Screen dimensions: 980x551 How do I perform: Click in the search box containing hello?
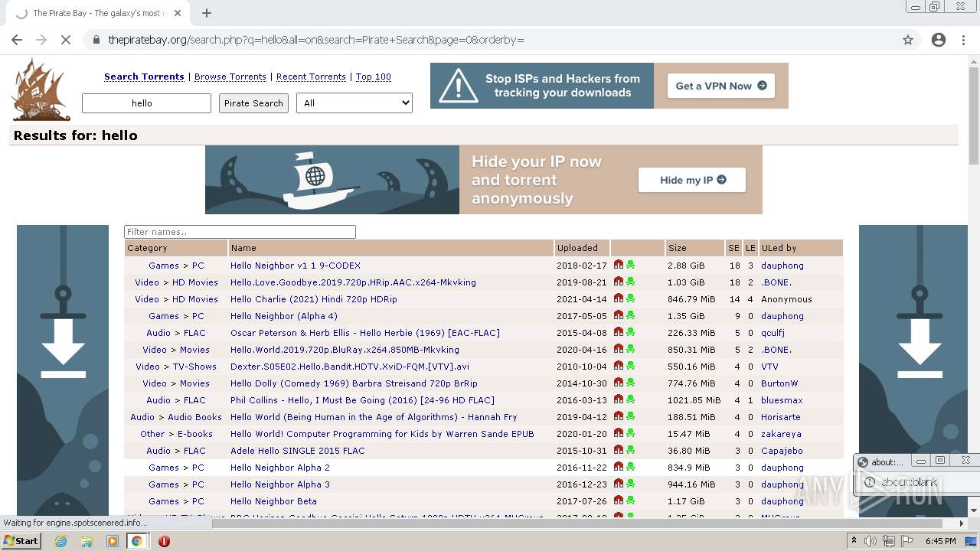coord(146,103)
